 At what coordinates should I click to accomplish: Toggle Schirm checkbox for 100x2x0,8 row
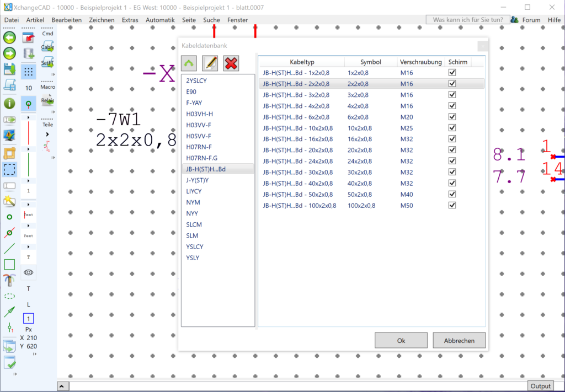coord(452,205)
